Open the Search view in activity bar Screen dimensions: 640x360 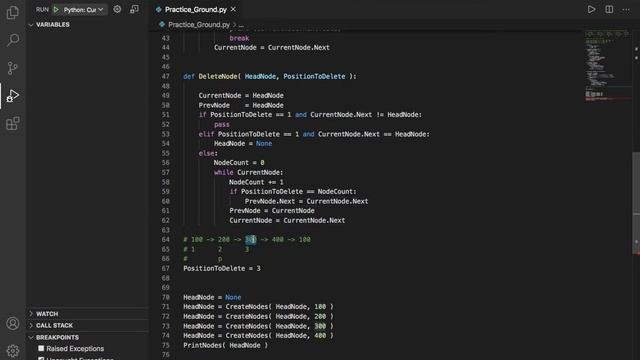pyautogui.click(x=13, y=40)
